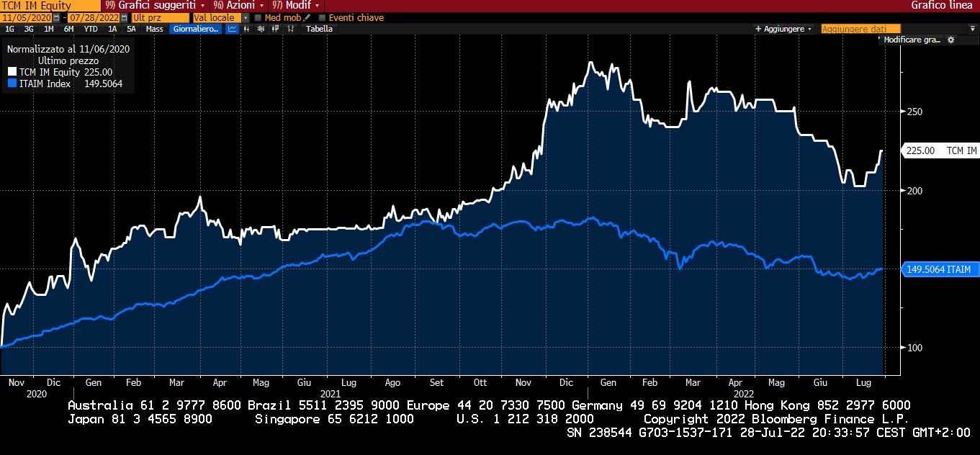Image resolution: width=980 pixels, height=455 pixels.
Task: Select the Mass maximum range
Action: [x=154, y=29]
